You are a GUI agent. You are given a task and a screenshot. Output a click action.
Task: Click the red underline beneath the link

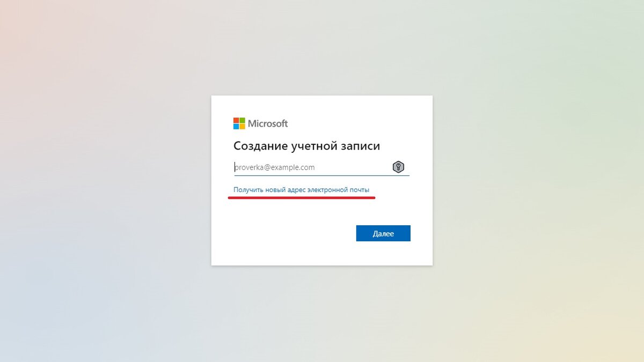(x=302, y=197)
